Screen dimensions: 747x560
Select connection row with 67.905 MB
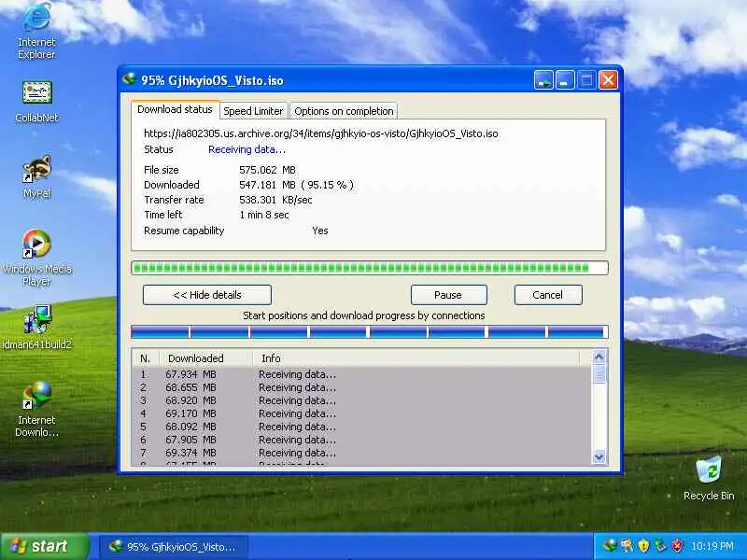pos(361,440)
